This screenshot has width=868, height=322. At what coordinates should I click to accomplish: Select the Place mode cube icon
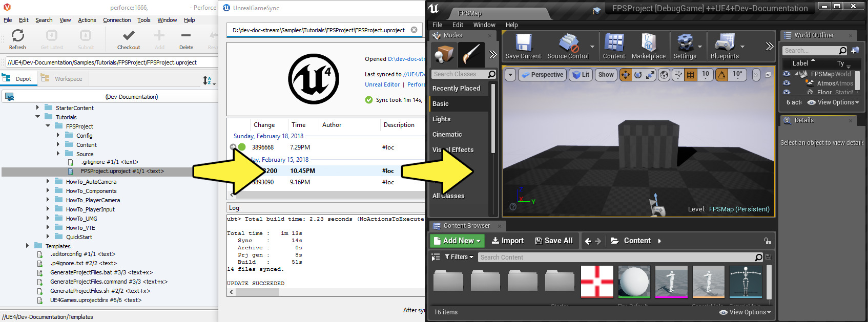tap(444, 54)
